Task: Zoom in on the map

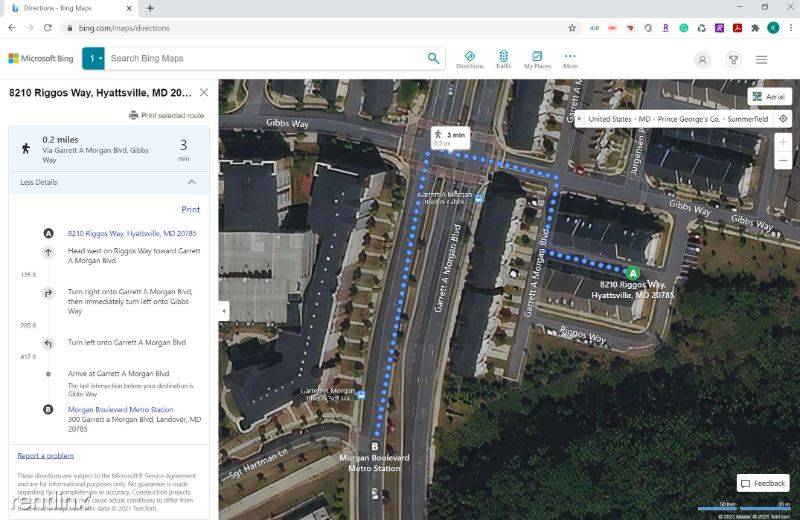Action: click(783, 142)
